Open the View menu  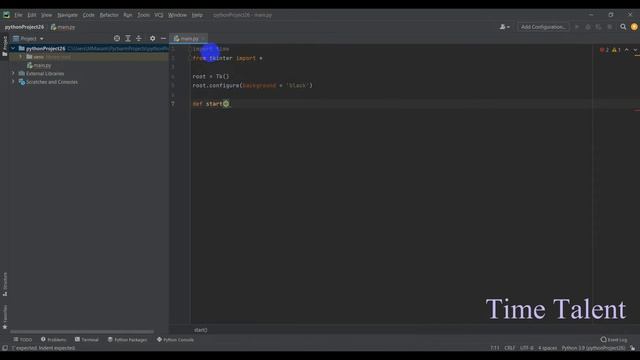(x=47, y=15)
